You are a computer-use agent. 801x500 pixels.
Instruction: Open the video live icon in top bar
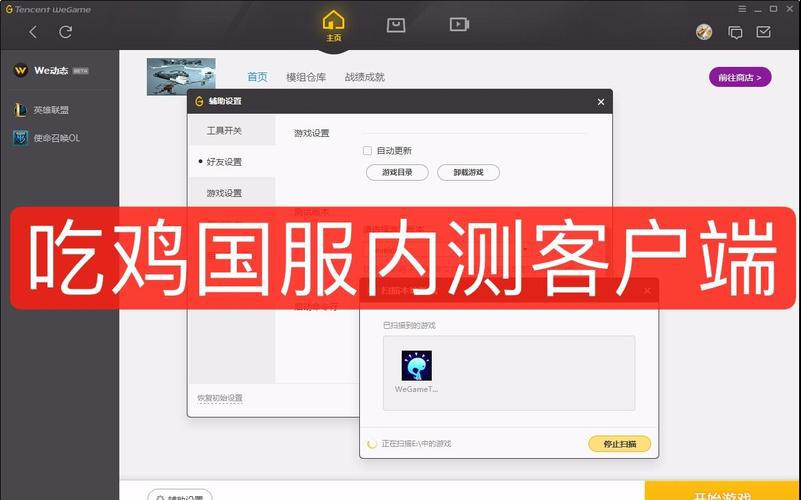(x=459, y=24)
